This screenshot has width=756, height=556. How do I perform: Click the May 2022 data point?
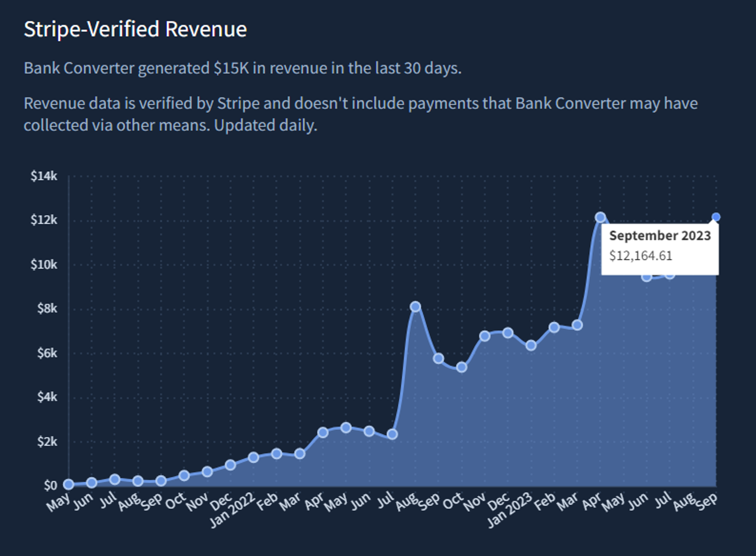[x=346, y=428]
